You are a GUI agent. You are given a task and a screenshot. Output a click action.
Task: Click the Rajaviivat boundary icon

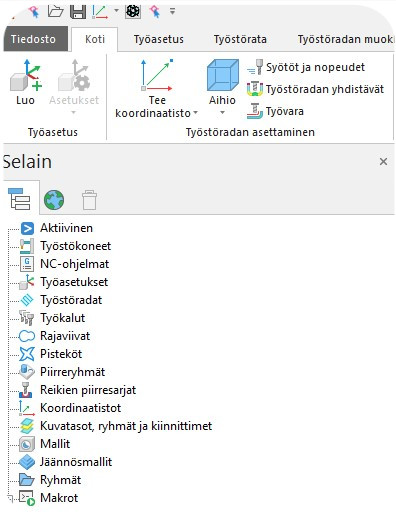pos(27,336)
